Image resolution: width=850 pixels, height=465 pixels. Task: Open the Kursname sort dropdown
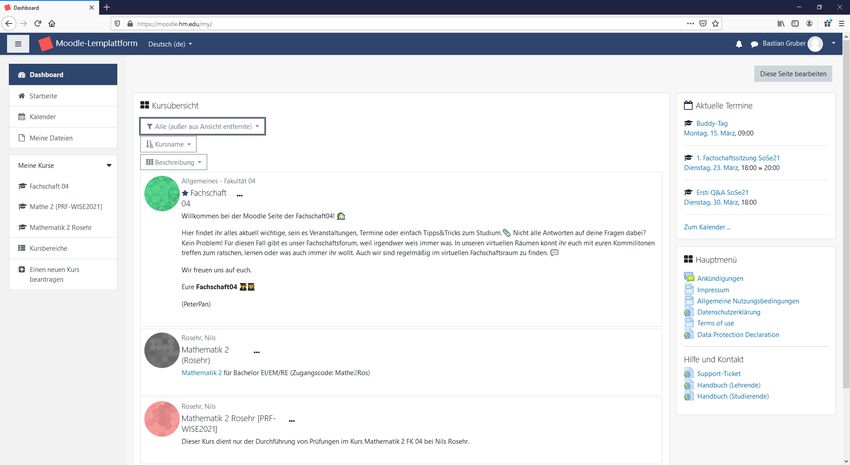point(168,144)
